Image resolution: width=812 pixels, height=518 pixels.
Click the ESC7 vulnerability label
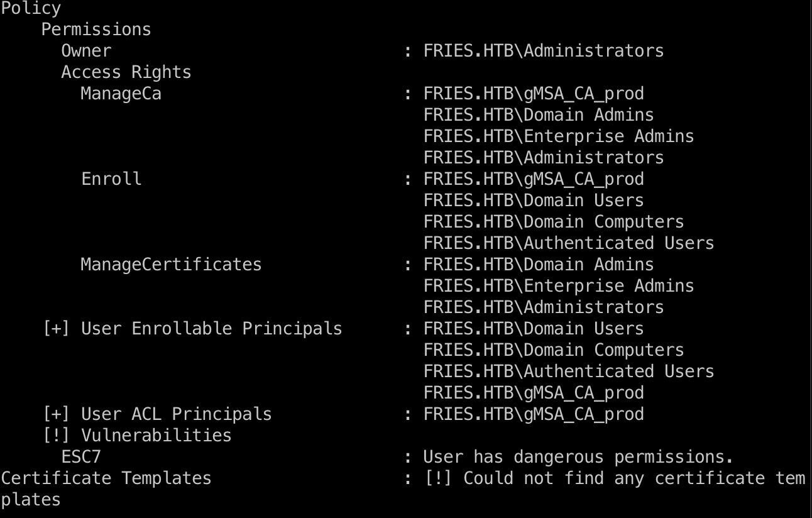[80, 456]
